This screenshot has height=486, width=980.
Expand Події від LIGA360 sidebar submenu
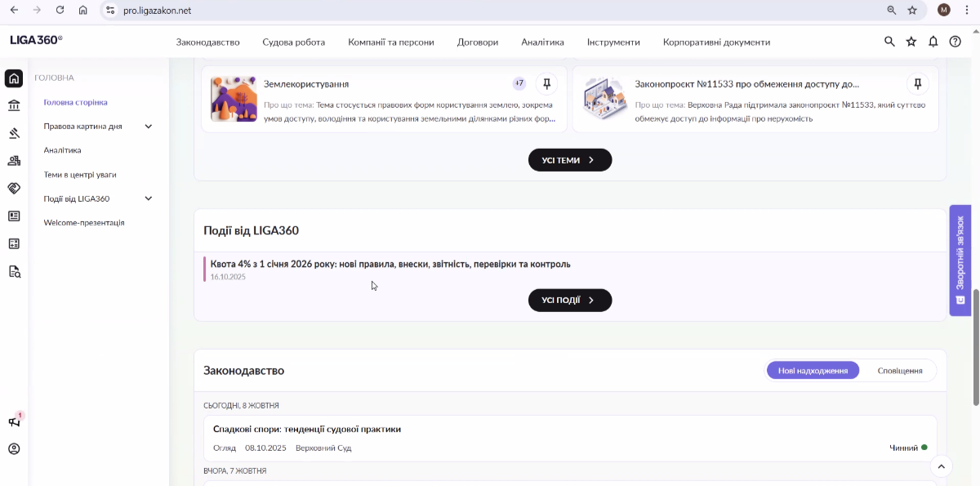(x=149, y=198)
